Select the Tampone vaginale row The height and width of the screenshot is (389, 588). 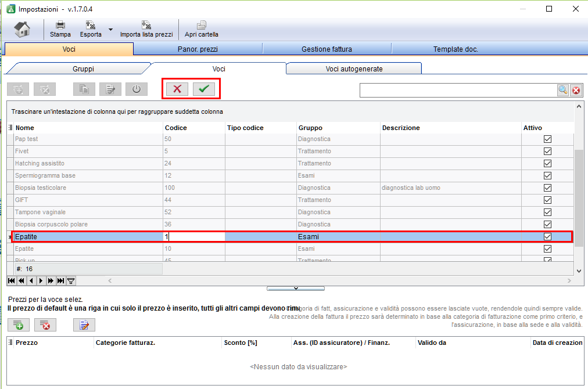(293, 212)
